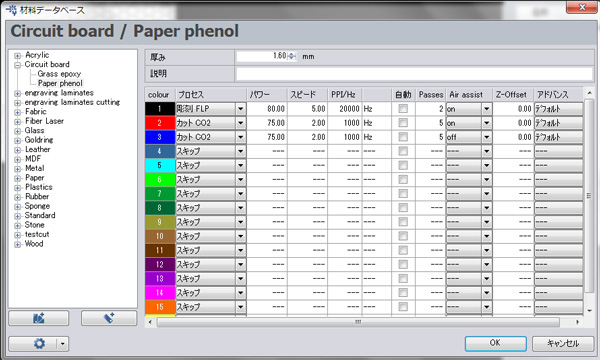Click the デフォルト advance button for colour 2
Image resolution: width=600 pixels, height=360 pixels.
pos(558,123)
